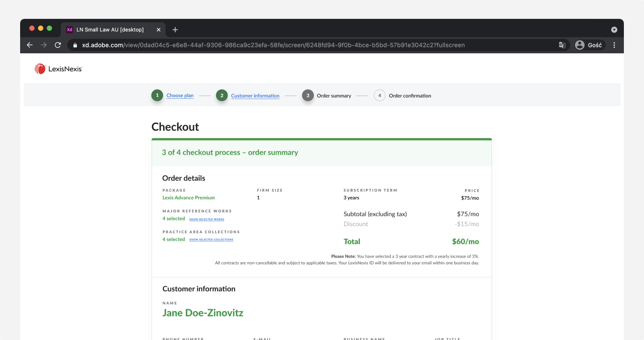Open the Gość profile button

(x=589, y=45)
